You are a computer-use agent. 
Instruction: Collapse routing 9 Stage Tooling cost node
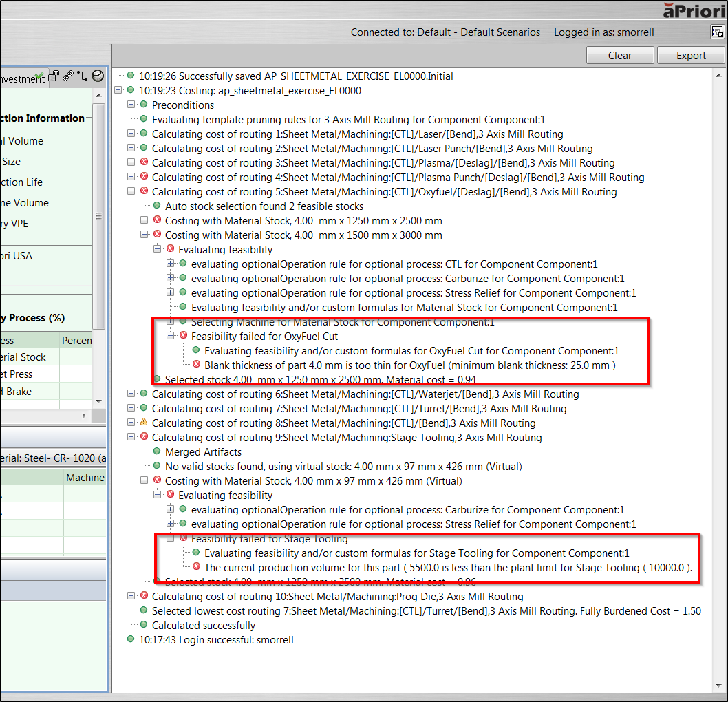131,437
